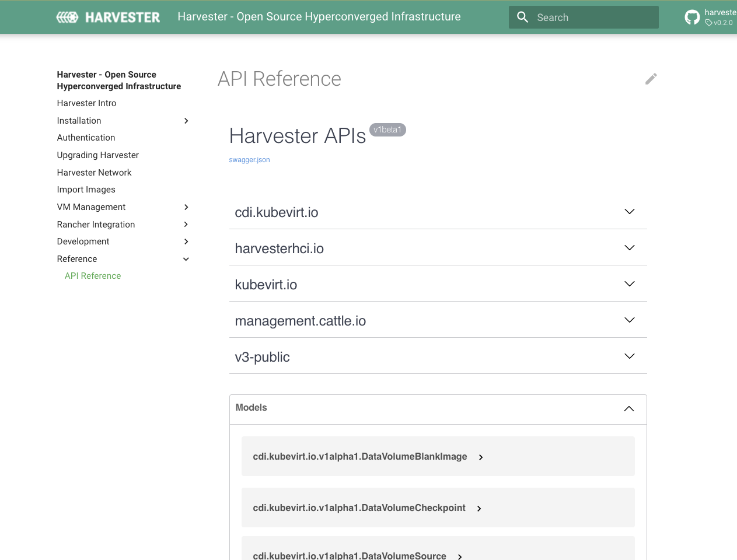The width and height of the screenshot is (737, 560).
Task: Open Harvester Network page
Action: 94,173
